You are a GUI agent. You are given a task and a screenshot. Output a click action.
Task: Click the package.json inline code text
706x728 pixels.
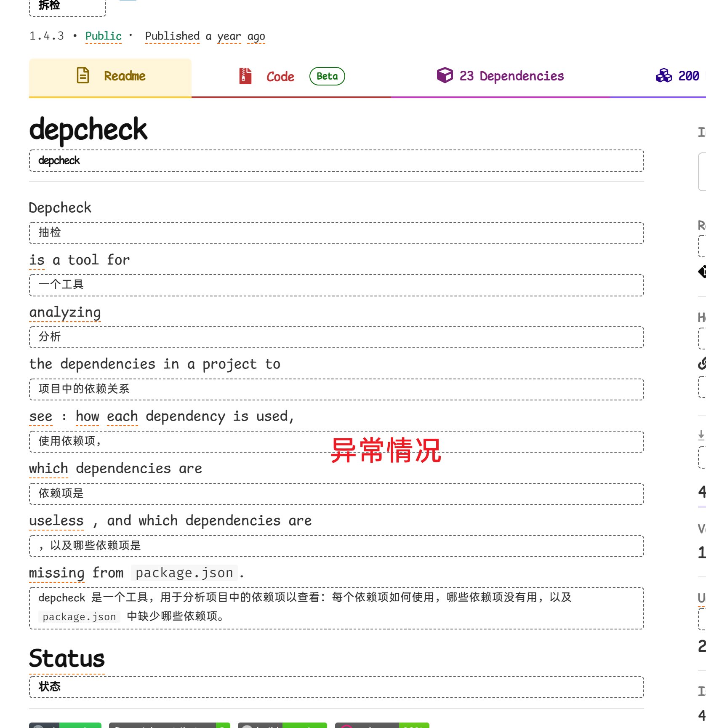(184, 573)
